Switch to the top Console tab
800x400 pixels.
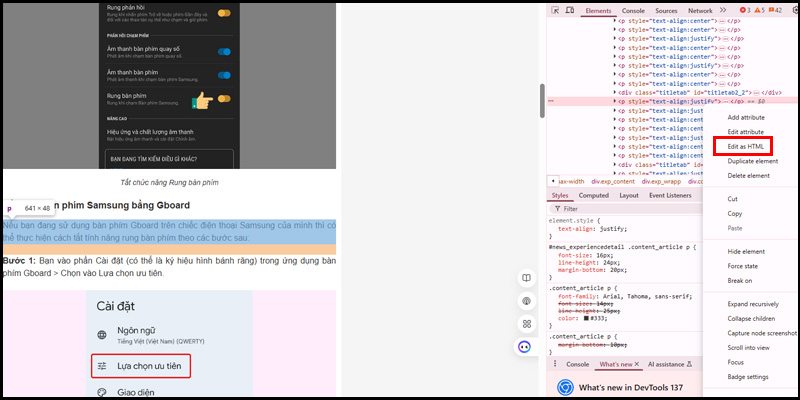633,11
